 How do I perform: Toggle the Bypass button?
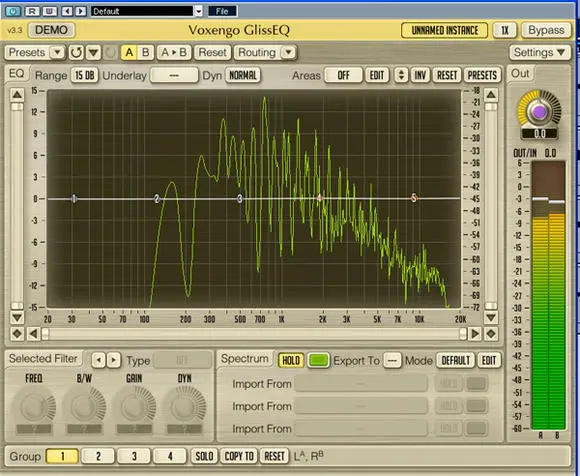point(546,30)
